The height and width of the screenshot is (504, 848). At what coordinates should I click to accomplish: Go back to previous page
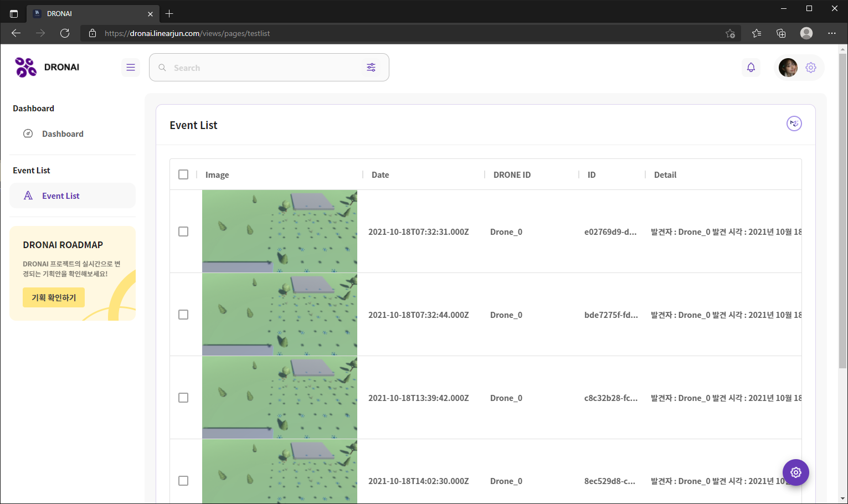pos(16,33)
